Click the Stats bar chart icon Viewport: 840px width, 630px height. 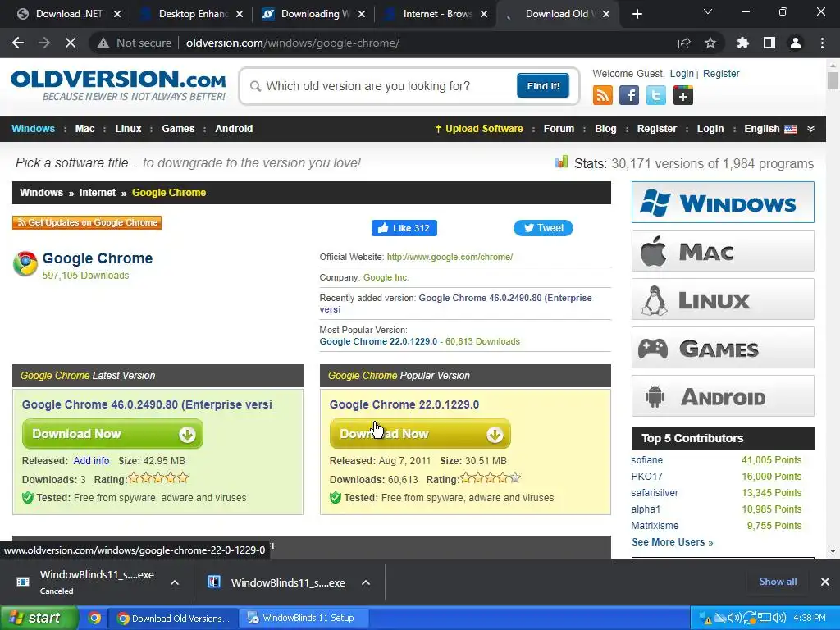(561, 162)
